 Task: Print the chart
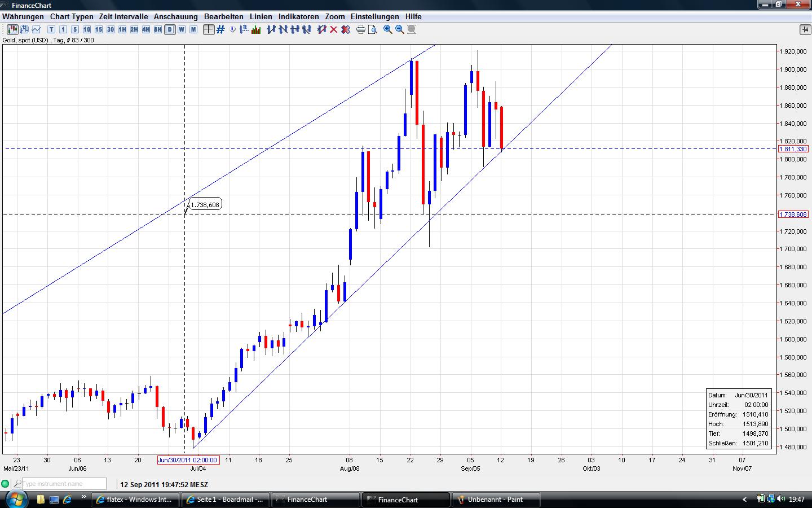click(361, 29)
